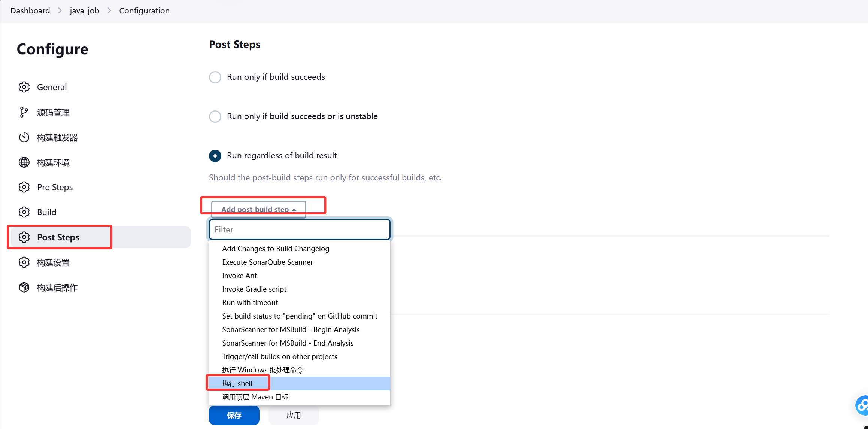Open Configuration breadcrumb link
Viewport: 868px width, 429px height.
(x=144, y=10)
